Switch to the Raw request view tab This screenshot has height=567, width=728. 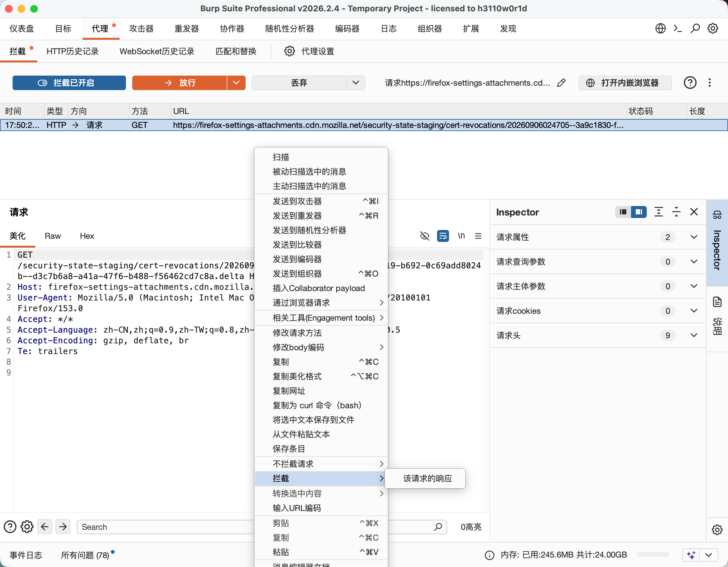pos(53,236)
